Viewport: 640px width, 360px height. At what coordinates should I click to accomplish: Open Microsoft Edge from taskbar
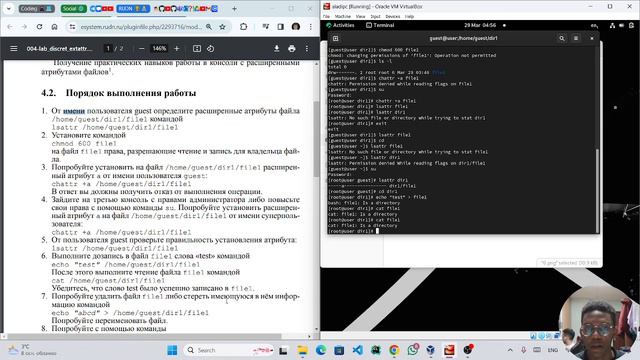321,350
